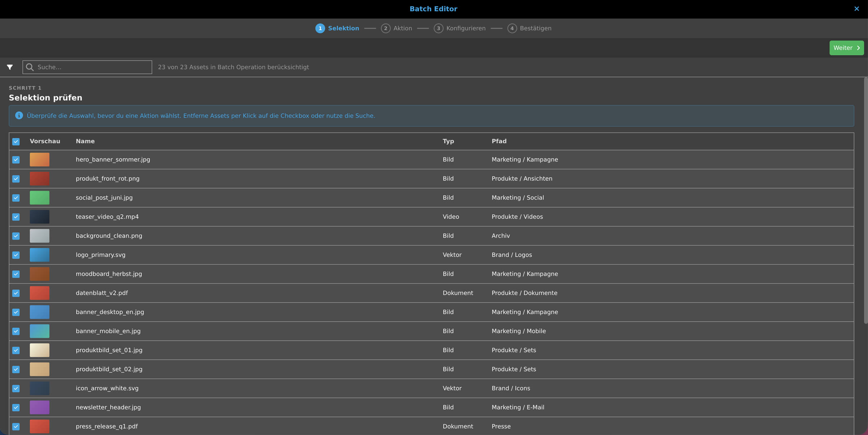Open the filter options icon
The height and width of the screenshot is (435, 868).
pos(10,67)
